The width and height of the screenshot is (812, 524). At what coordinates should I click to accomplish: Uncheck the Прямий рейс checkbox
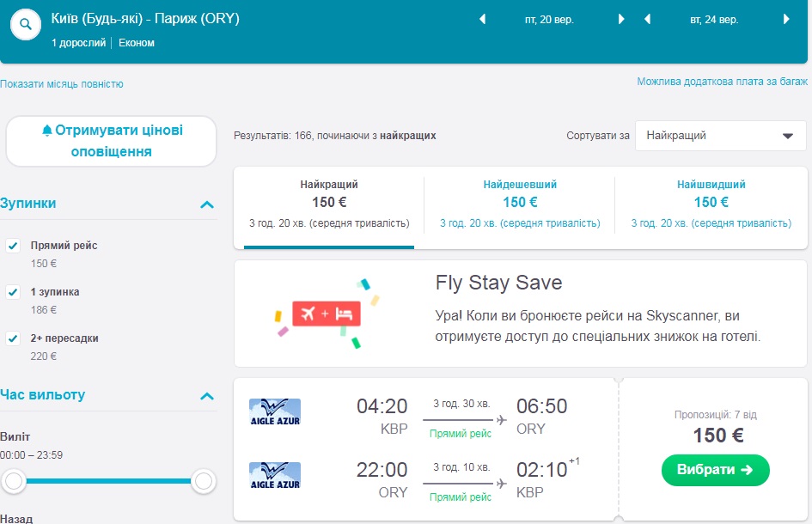[x=13, y=246]
